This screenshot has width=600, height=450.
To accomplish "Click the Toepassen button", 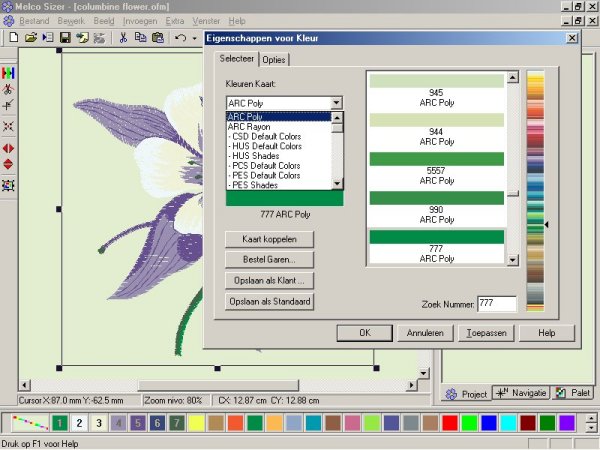I will pyautogui.click(x=486, y=333).
